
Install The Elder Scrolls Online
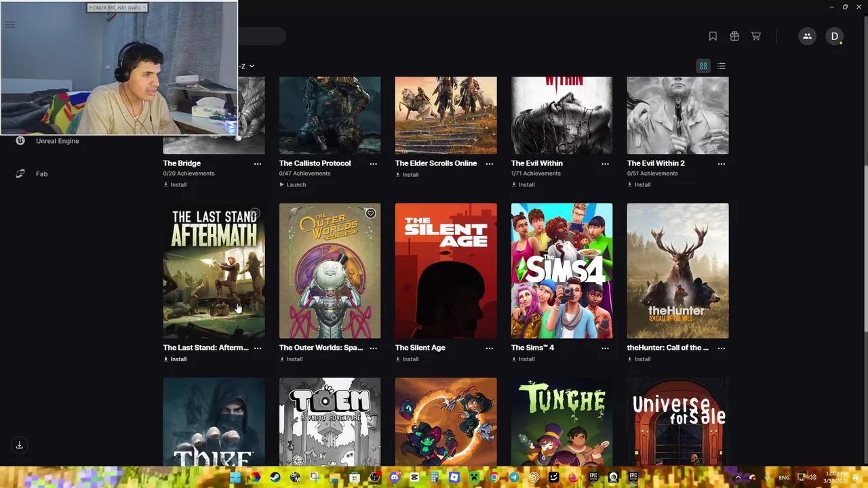pos(407,175)
